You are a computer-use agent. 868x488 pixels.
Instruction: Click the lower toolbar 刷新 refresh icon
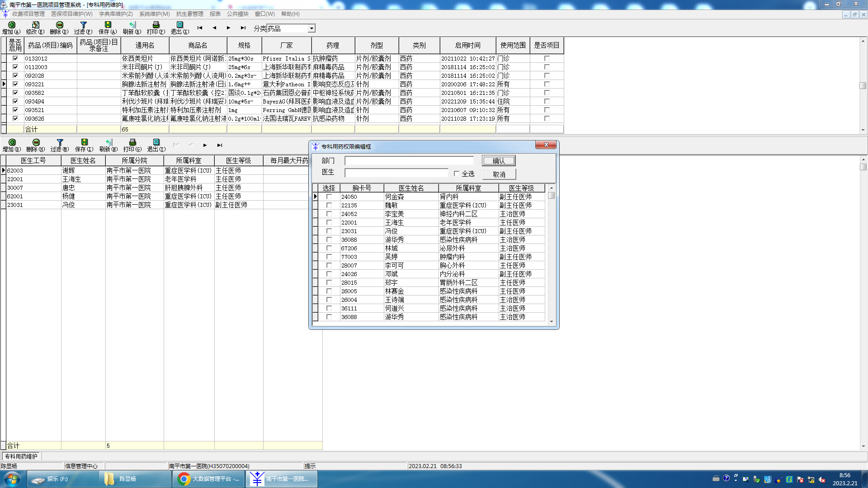[108, 143]
